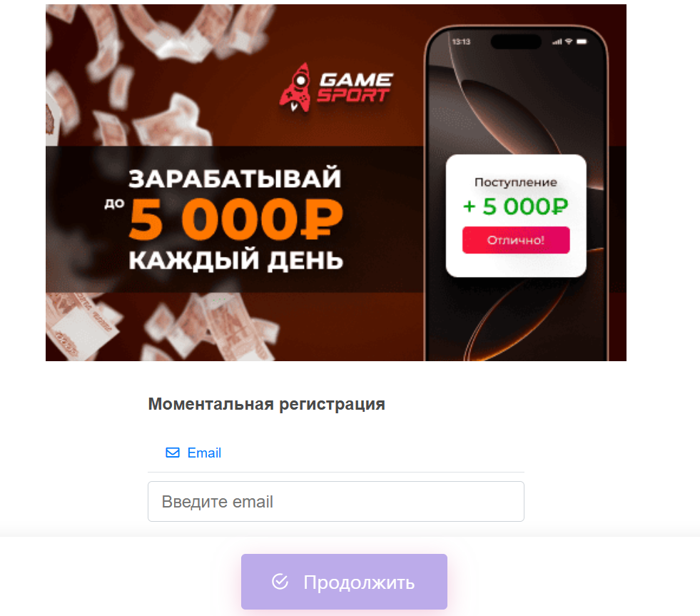Click the ruble sign in orange 5 000₽
Screen dimensions: 700x616
pos(321,219)
